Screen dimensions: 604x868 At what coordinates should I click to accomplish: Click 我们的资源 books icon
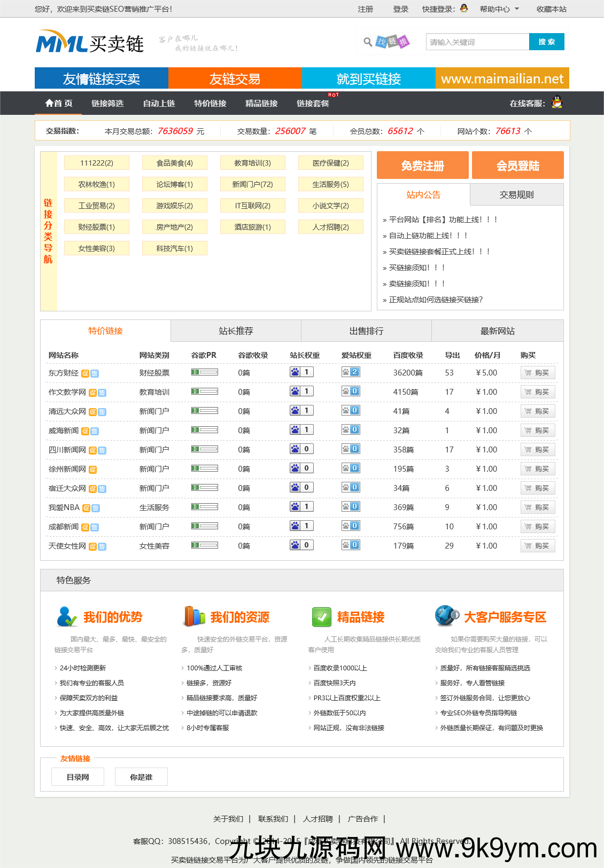(x=194, y=616)
